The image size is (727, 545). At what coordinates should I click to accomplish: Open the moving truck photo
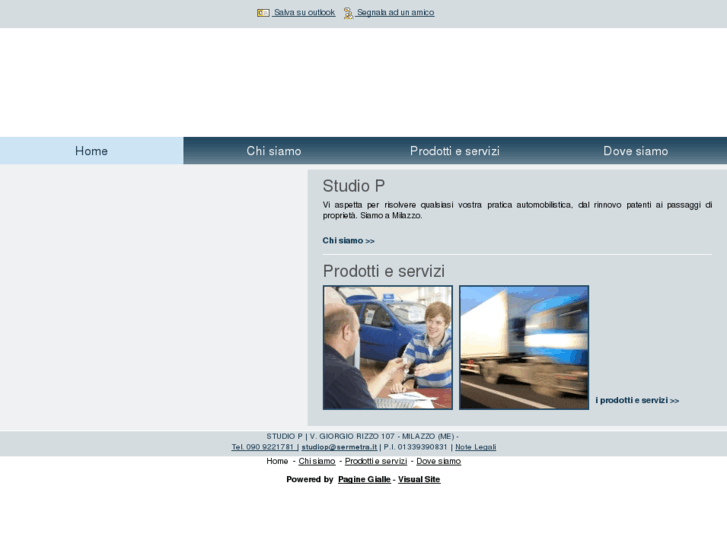pyautogui.click(x=524, y=347)
